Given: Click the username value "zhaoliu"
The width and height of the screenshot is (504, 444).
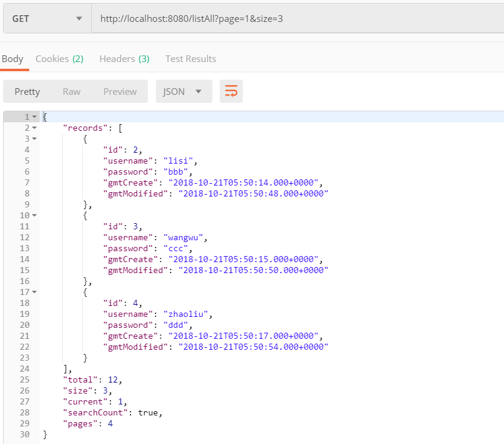Looking at the screenshot, I should pyautogui.click(x=186, y=314).
